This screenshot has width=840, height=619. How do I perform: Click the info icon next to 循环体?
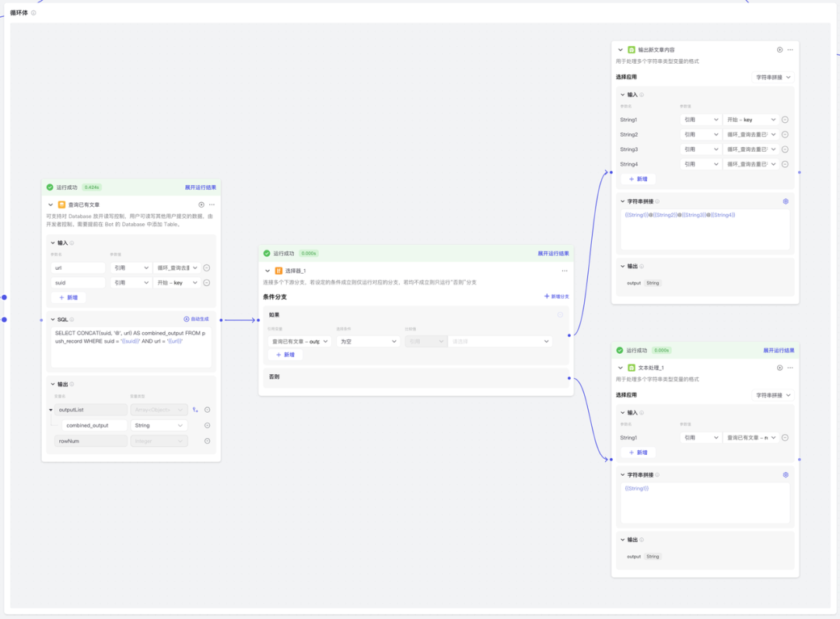click(33, 13)
